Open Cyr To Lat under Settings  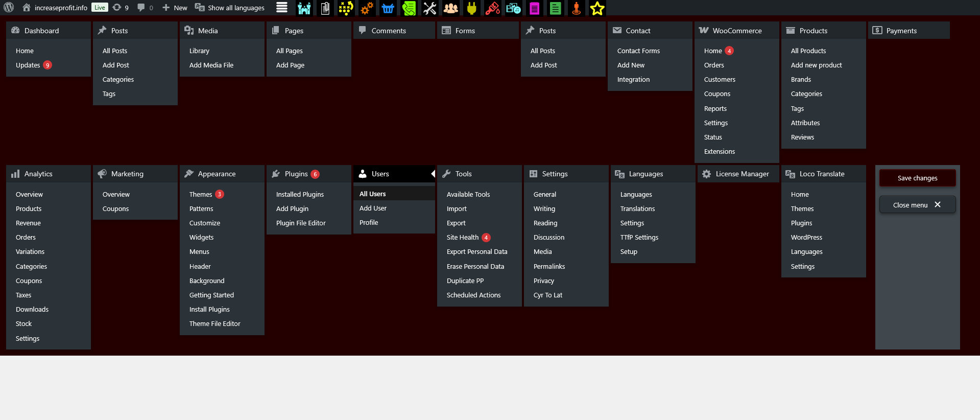547,295
